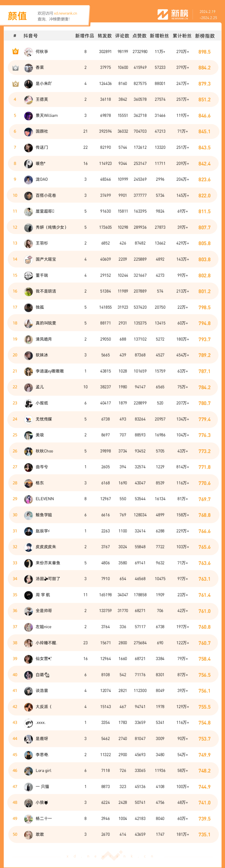The height and width of the screenshot is (868, 225).
Task: Click the avatar beside ELEVENN
Action: (28, 499)
